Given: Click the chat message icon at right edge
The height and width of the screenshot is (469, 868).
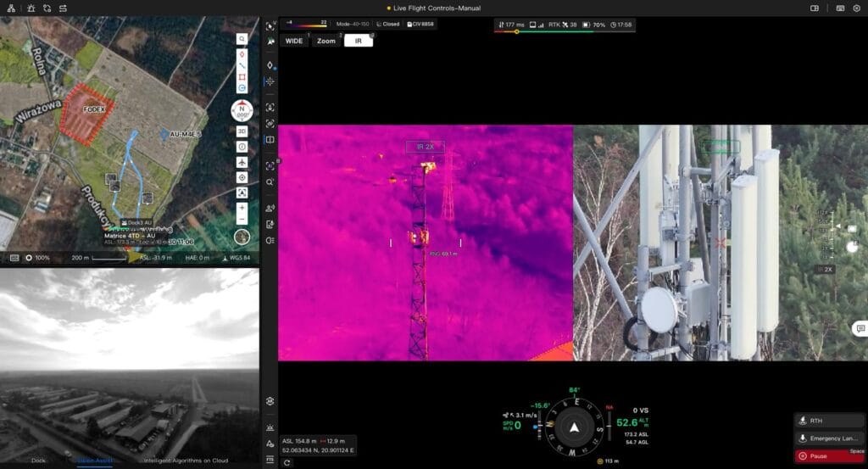Looking at the screenshot, I should (x=861, y=329).
